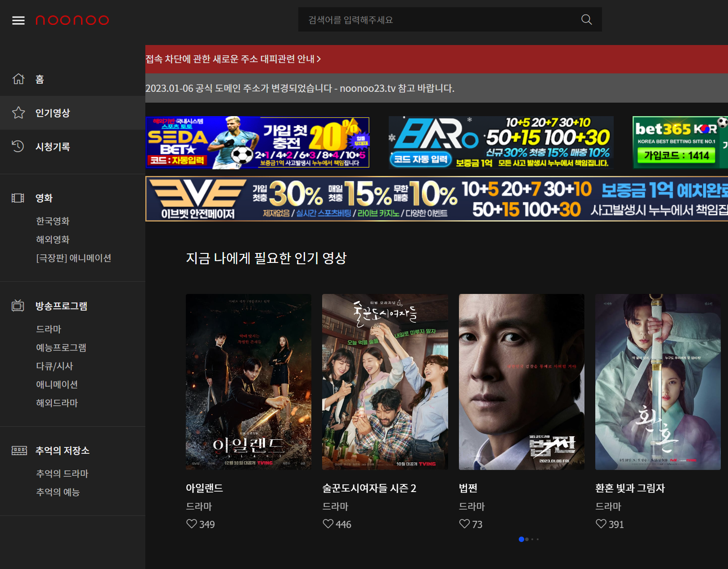Open 해외드라마 submenu link
Screen dimensions: 728x569
point(57,403)
